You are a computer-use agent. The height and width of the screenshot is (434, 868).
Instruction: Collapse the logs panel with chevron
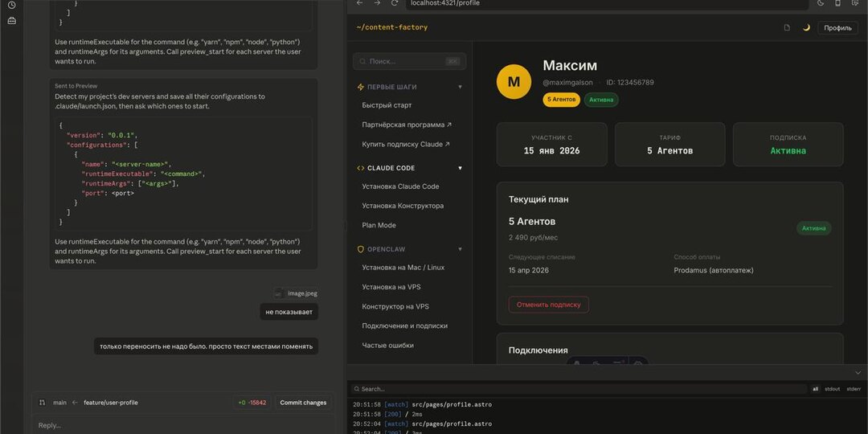click(x=858, y=373)
